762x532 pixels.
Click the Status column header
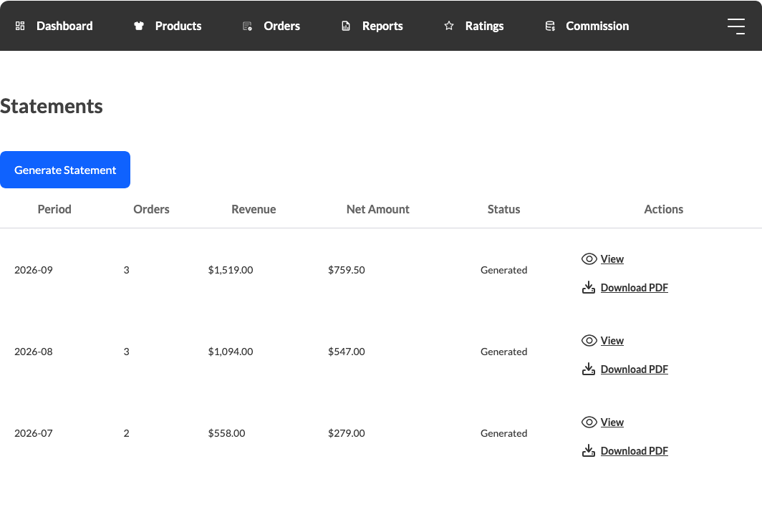point(504,209)
